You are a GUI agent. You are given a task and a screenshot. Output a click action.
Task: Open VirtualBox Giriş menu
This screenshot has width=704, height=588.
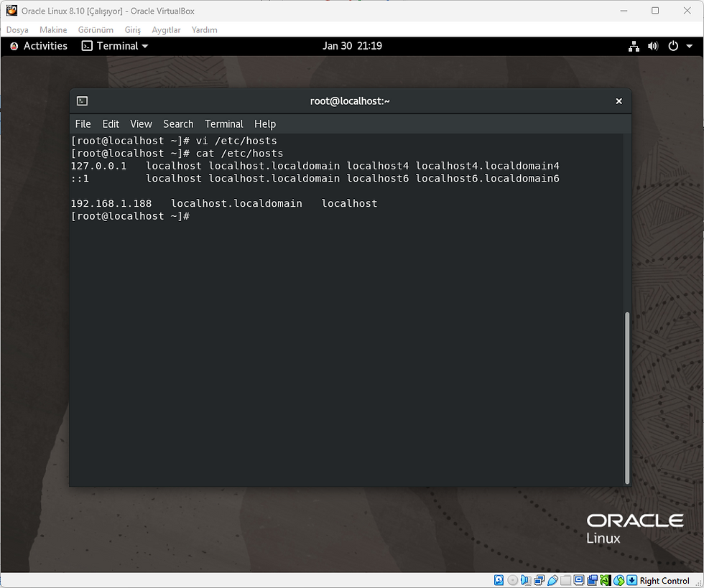(132, 29)
